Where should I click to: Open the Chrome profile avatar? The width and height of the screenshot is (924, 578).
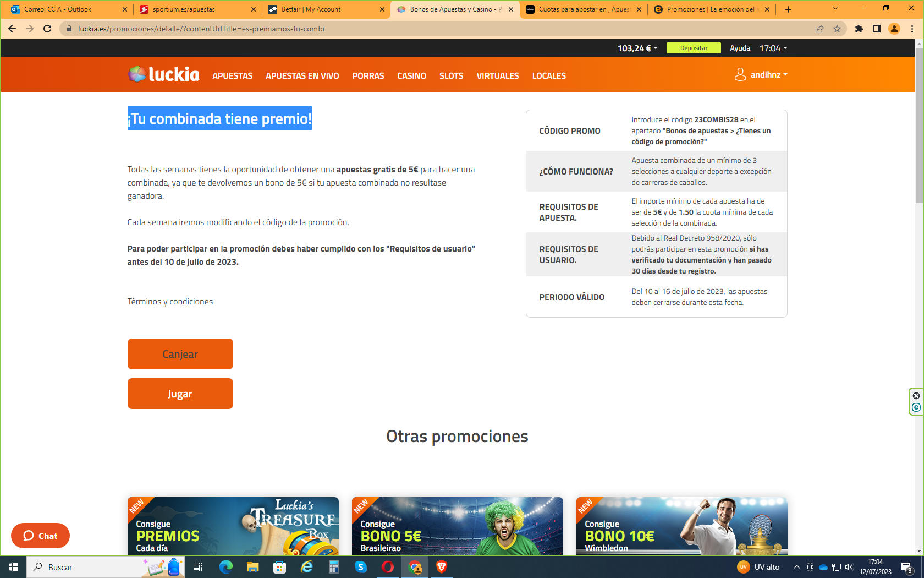tap(894, 29)
